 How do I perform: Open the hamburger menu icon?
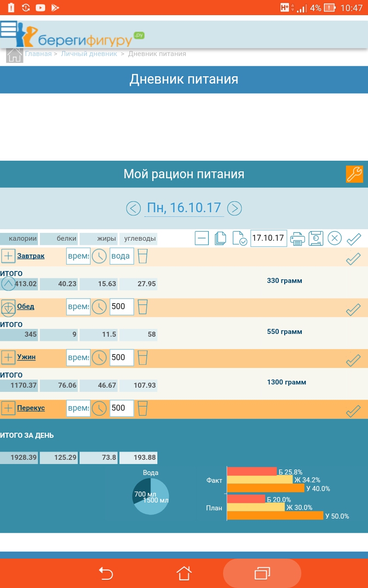pos(9,29)
